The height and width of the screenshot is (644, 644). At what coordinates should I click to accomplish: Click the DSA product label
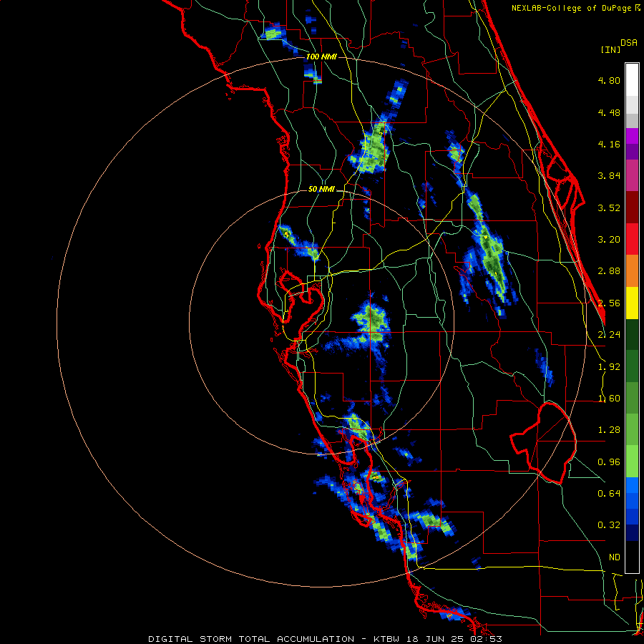click(x=629, y=43)
